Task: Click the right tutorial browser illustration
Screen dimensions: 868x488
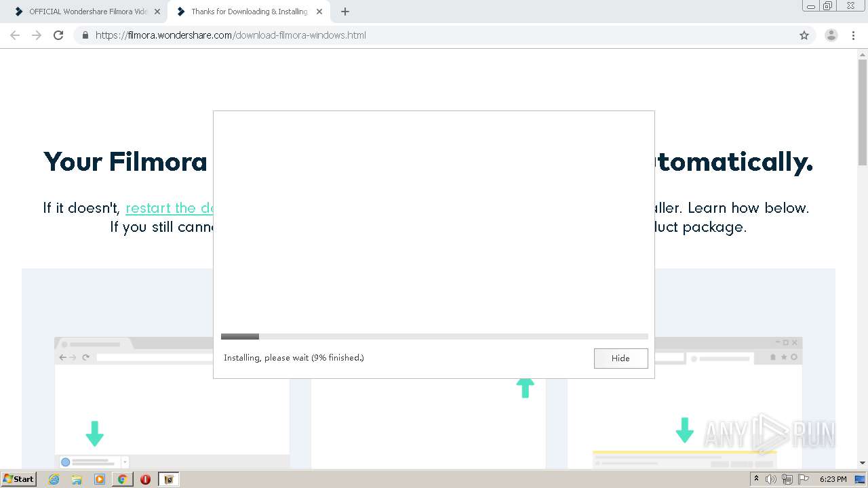Action: [x=685, y=403]
